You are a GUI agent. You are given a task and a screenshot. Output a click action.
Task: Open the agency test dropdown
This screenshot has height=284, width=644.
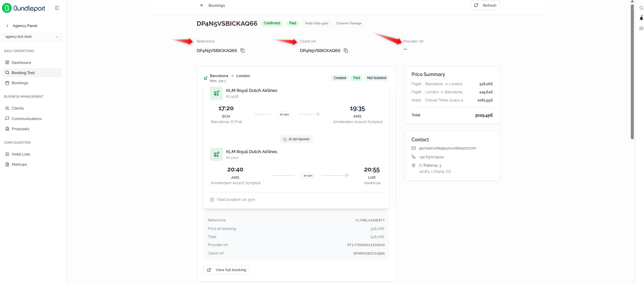(x=32, y=37)
